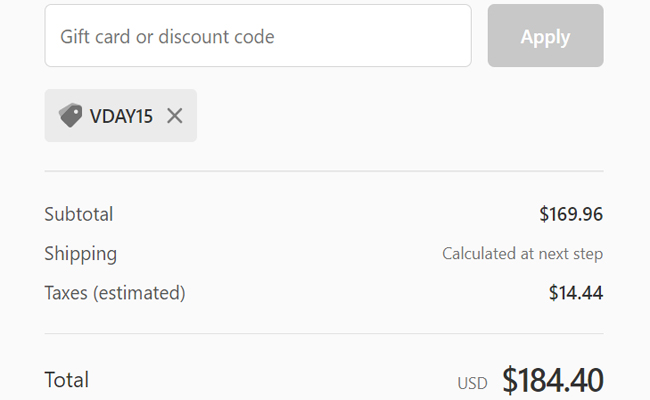Click the discount tag icon beside VDAY15
The width and height of the screenshot is (650, 400).
pos(70,116)
